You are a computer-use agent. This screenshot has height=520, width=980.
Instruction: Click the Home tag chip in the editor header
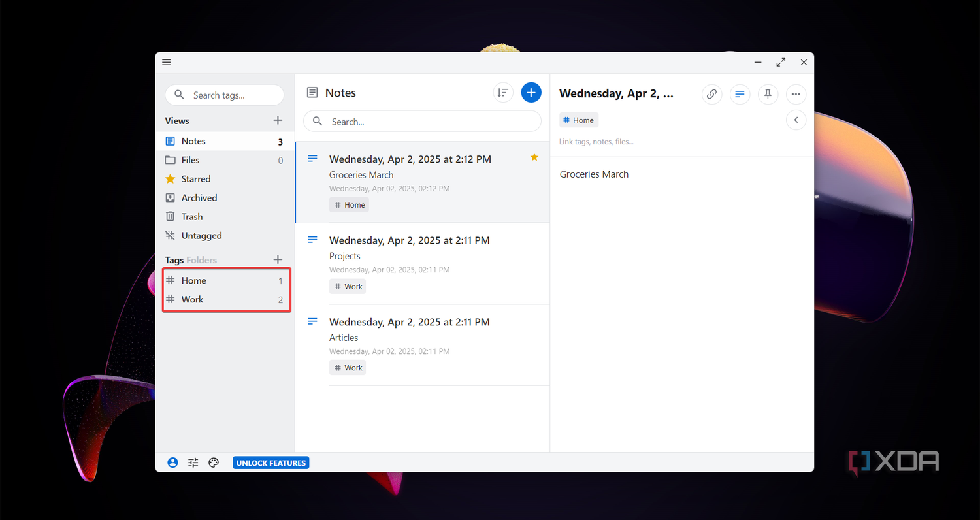pyautogui.click(x=579, y=120)
